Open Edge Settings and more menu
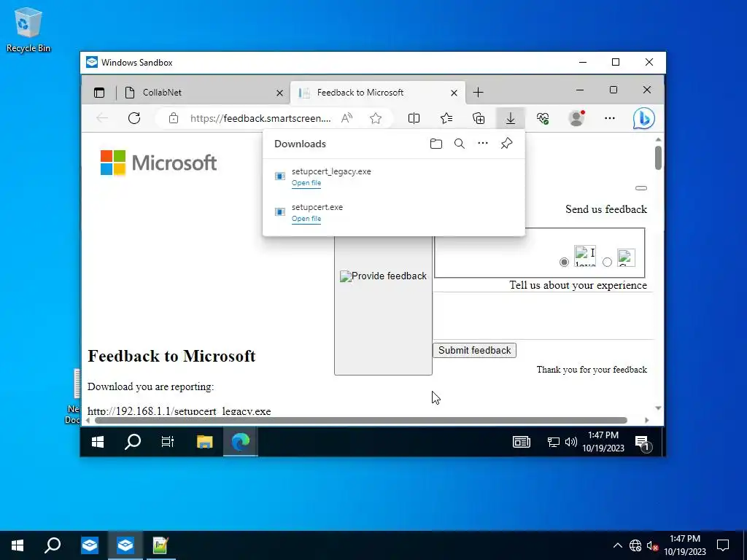 click(610, 118)
